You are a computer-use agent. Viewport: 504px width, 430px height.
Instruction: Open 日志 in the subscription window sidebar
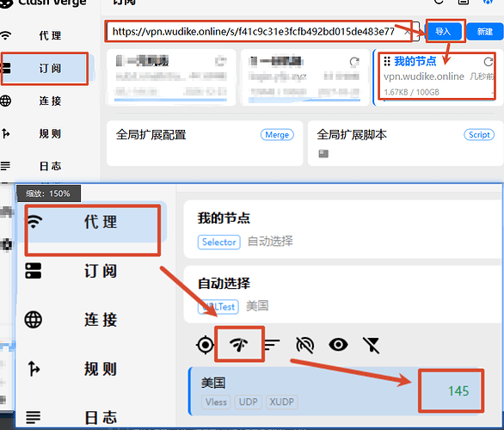50,166
